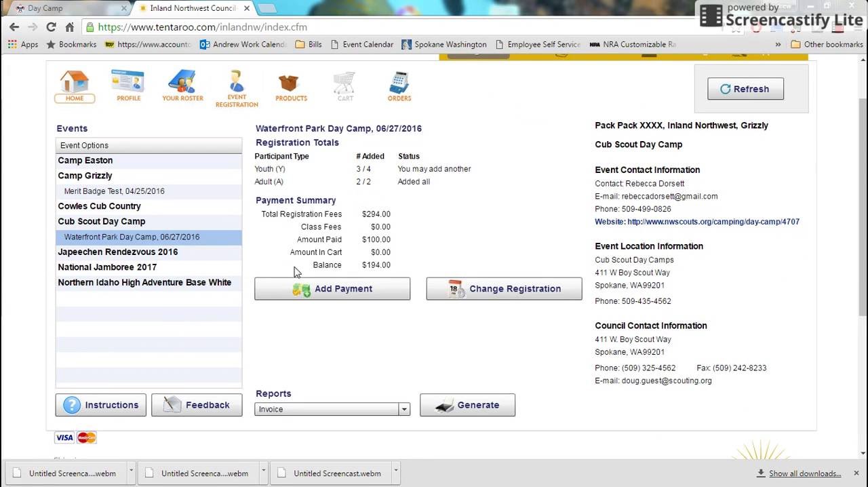The image size is (868, 487).
Task: Click the Visa card logo
Action: coord(64,437)
